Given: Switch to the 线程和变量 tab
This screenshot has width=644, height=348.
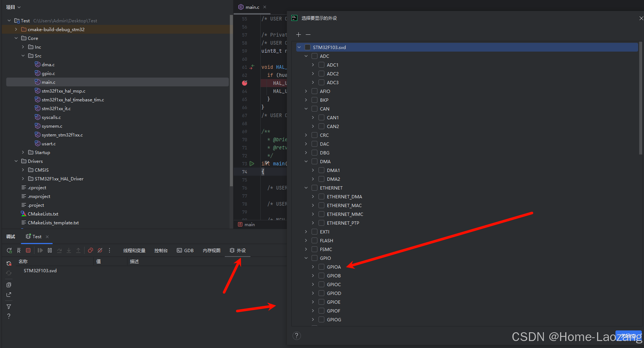Looking at the screenshot, I should [134, 250].
